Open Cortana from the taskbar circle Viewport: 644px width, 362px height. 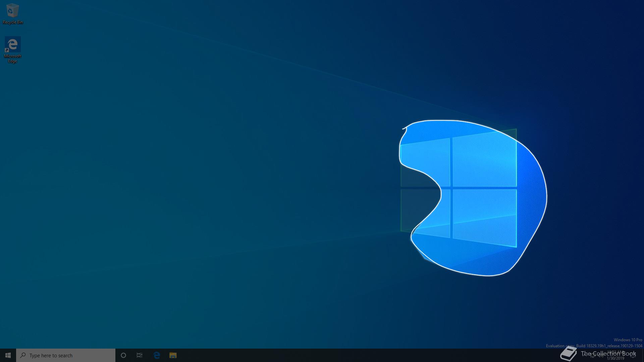[123, 355]
